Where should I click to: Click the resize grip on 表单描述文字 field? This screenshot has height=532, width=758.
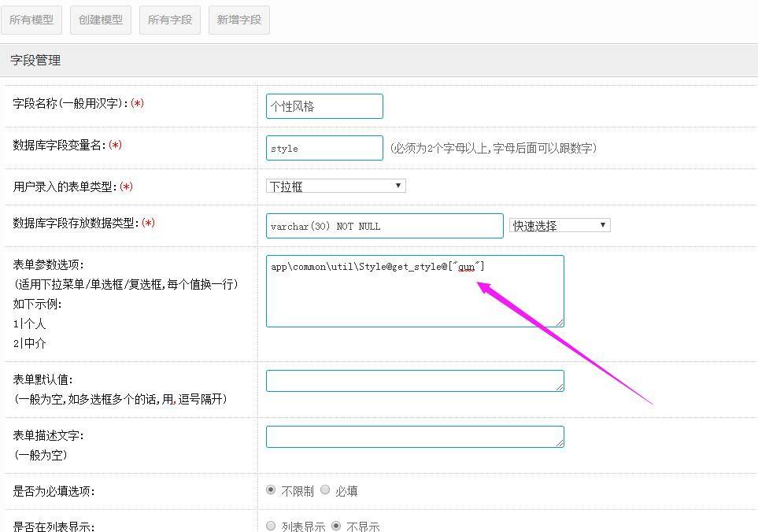(x=560, y=443)
